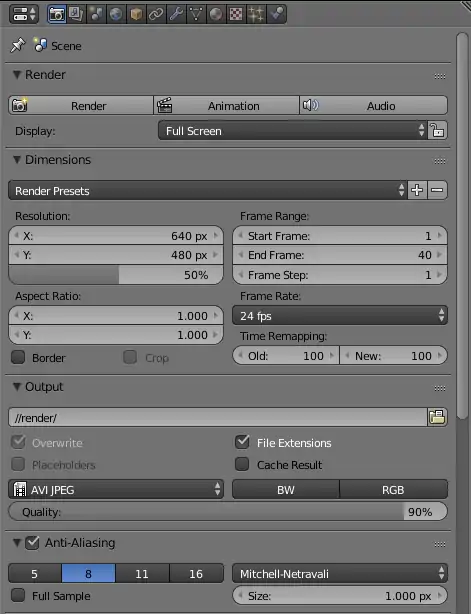This screenshot has height=614, width=471.
Task: Collapse the Dimensions panel triangle
Action: (x=17, y=160)
